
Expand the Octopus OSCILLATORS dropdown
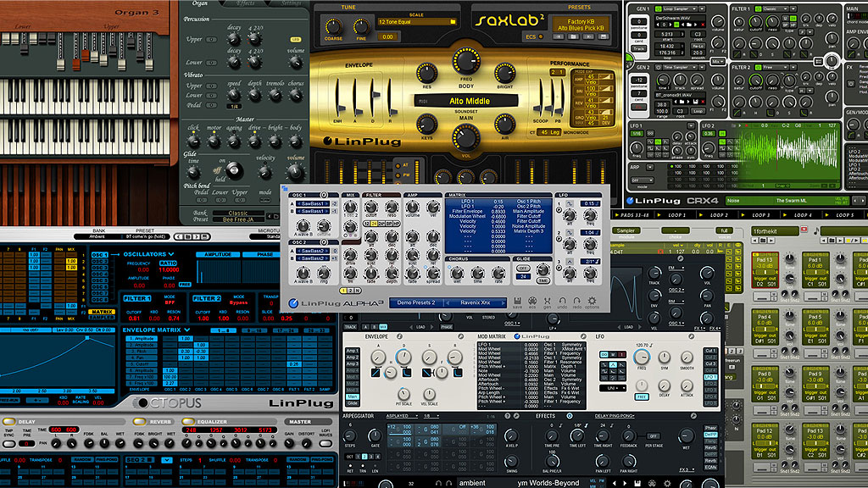[171, 254]
